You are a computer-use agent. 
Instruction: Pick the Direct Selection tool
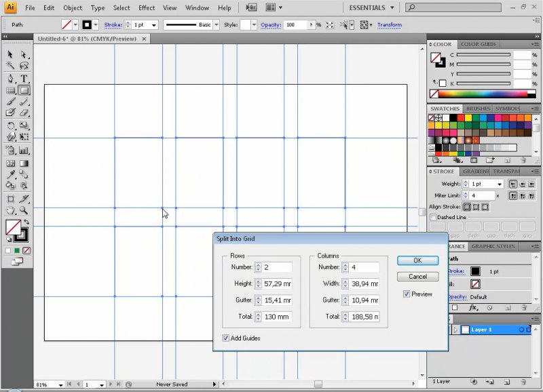[24, 54]
